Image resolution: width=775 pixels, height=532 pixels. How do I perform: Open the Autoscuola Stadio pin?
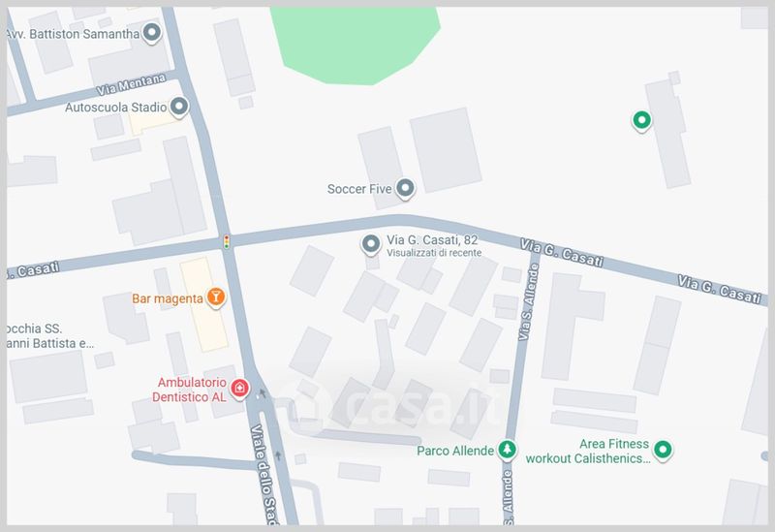coord(179,107)
